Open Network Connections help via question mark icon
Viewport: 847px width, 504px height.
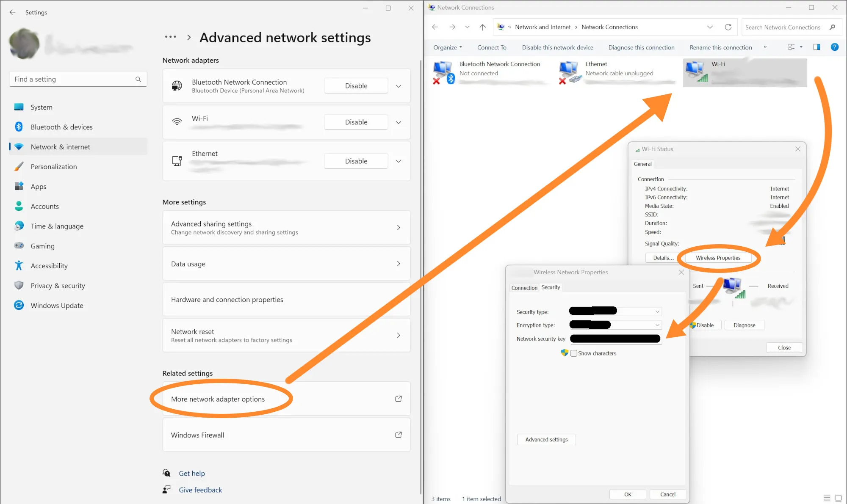pos(835,47)
